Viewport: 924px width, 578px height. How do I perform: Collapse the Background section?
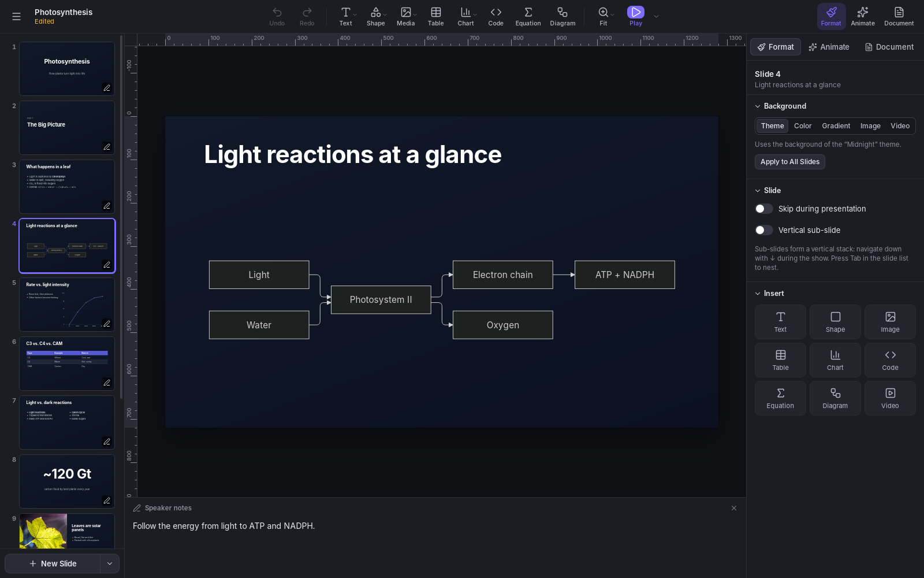(758, 106)
